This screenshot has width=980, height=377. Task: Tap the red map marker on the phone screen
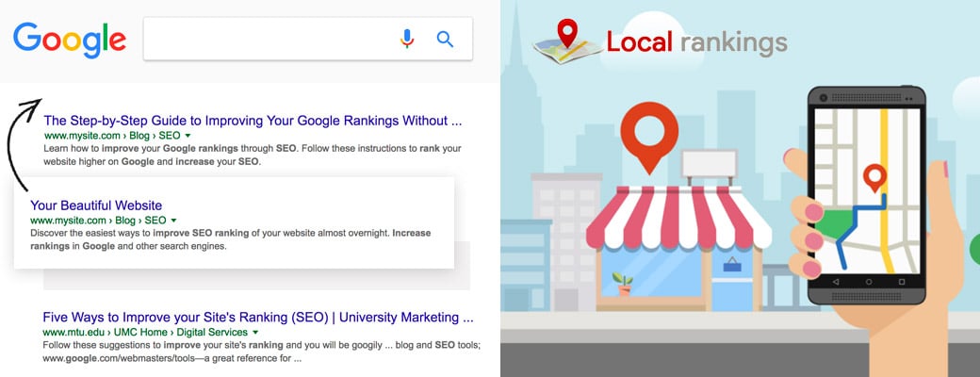pyautogui.click(x=874, y=178)
